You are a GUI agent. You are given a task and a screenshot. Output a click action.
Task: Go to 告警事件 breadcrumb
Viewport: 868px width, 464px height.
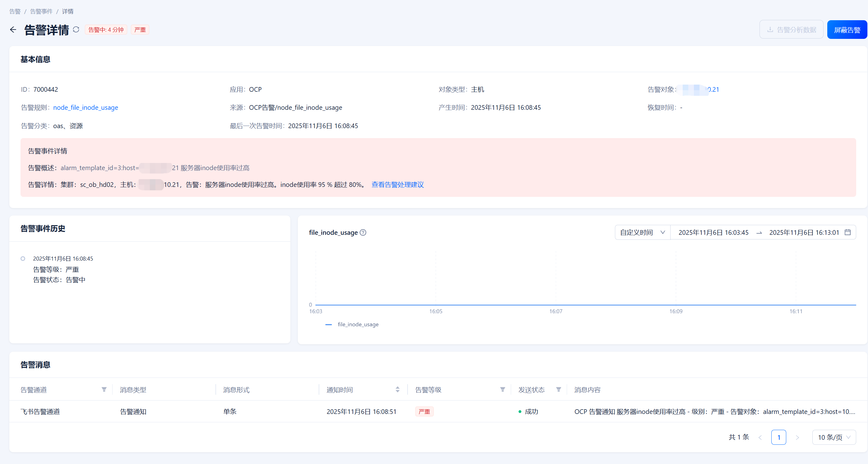tap(41, 12)
